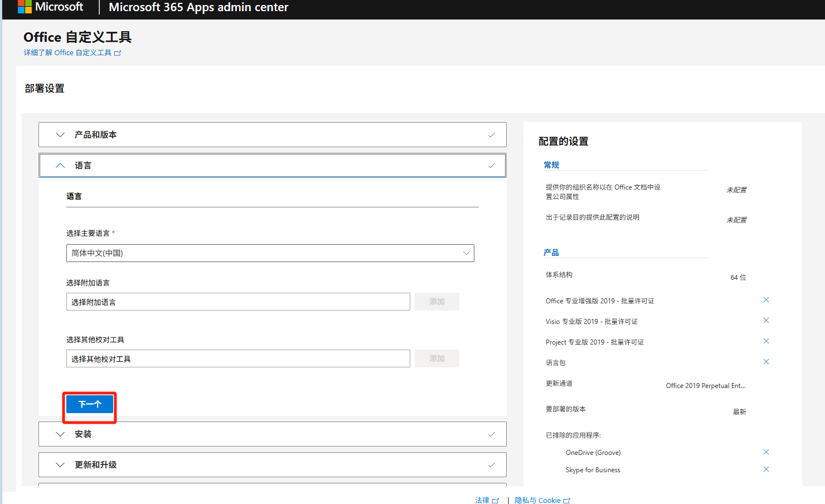Open the Office 自定义工具 learn more link
The height and width of the screenshot is (504, 825).
click(72, 53)
